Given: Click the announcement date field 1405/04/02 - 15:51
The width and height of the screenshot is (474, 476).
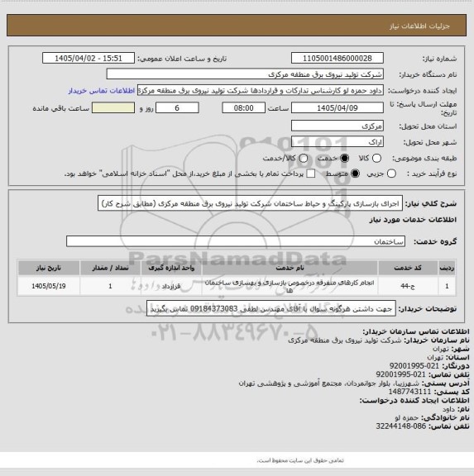Looking at the screenshot, I should [x=89, y=58].
